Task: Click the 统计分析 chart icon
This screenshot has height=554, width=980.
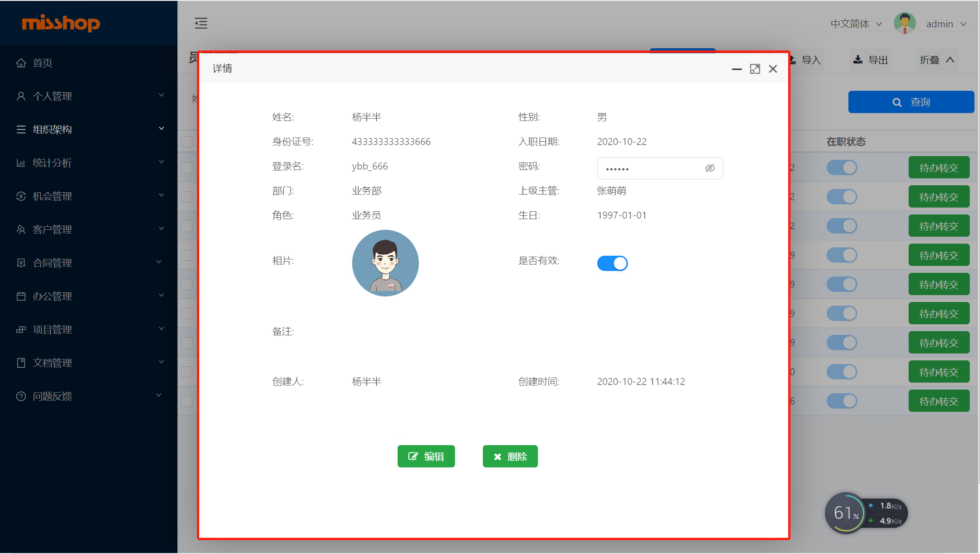Action: pyautogui.click(x=21, y=163)
